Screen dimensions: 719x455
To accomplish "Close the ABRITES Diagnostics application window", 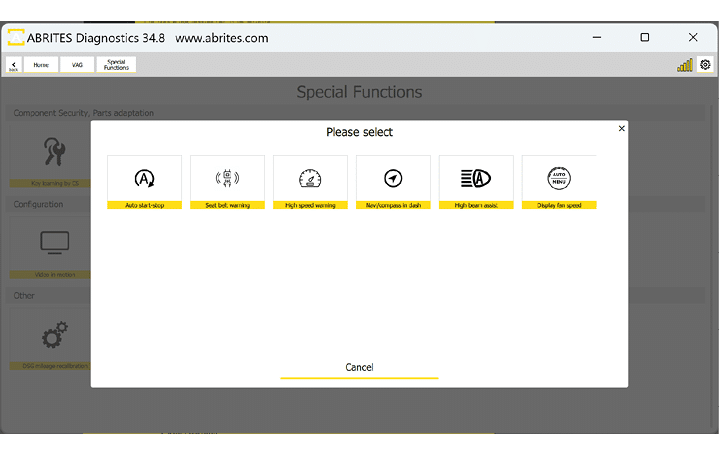I will (693, 37).
